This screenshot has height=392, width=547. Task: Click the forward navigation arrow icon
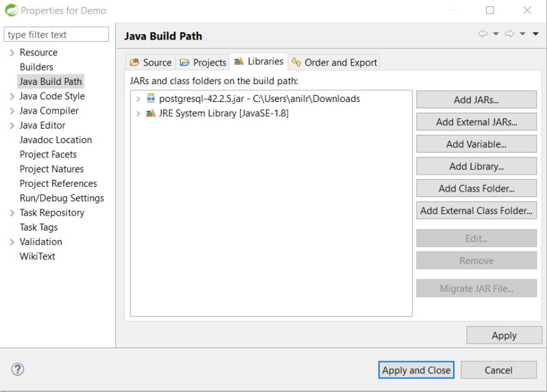point(509,34)
